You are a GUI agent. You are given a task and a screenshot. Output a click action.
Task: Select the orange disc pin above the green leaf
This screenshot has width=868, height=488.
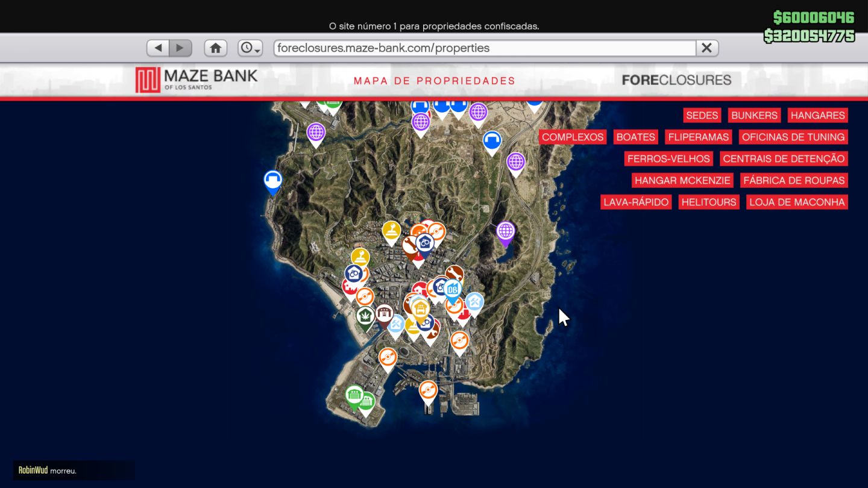pos(365,297)
